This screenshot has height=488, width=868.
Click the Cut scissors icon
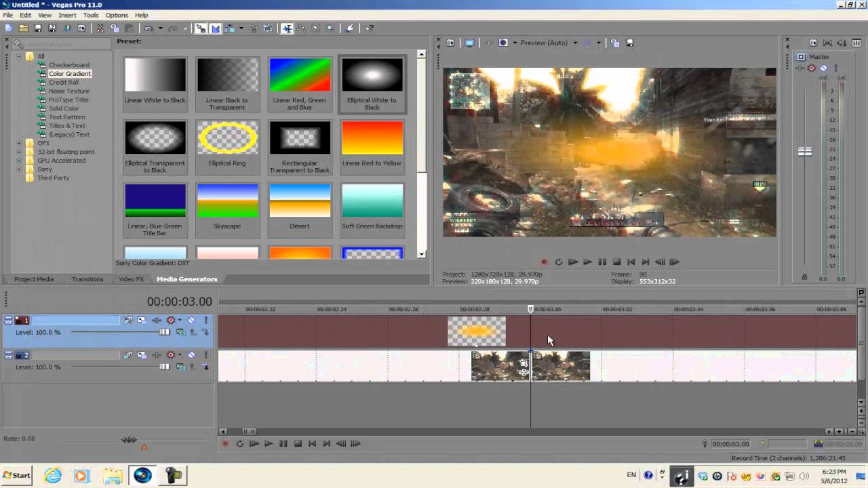click(x=100, y=28)
